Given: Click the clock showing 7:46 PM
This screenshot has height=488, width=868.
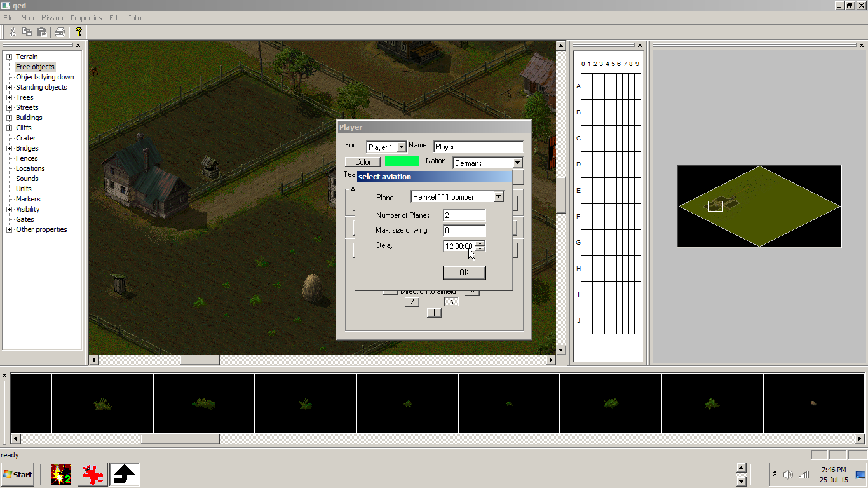Looking at the screenshot, I should [833, 470].
